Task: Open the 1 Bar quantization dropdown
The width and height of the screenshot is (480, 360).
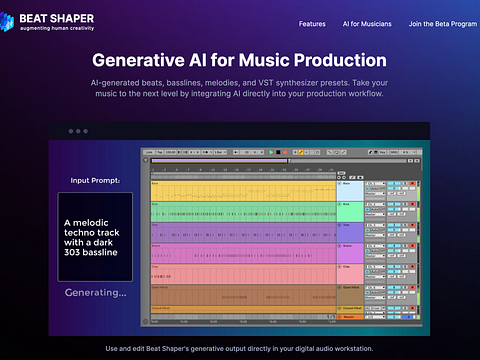Action: pyautogui.click(x=220, y=152)
